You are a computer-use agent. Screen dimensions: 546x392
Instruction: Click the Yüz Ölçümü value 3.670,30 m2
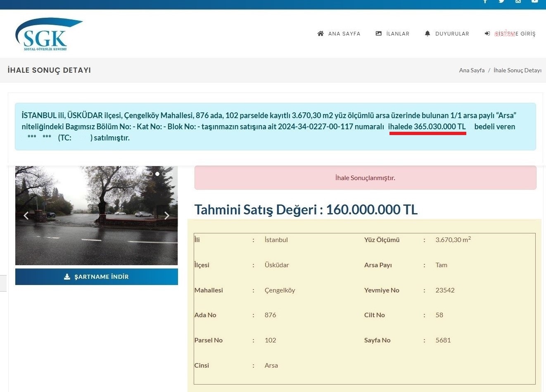tap(453, 239)
